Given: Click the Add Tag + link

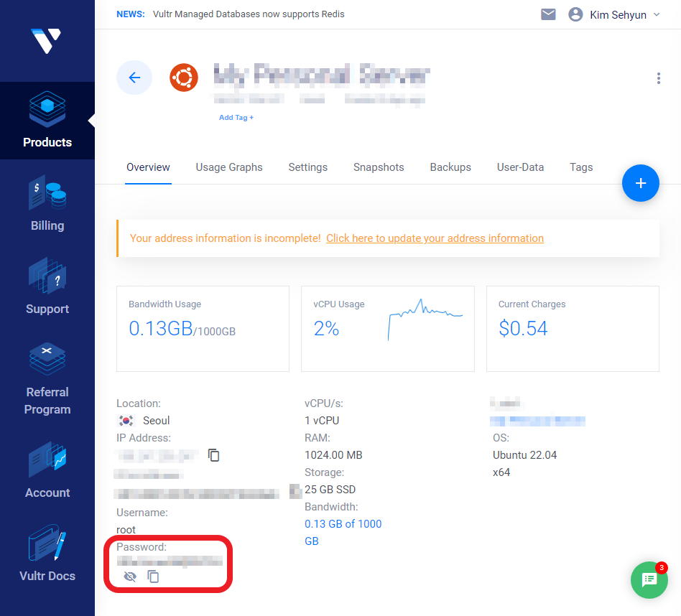Looking at the screenshot, I should [x=236, y=117].
